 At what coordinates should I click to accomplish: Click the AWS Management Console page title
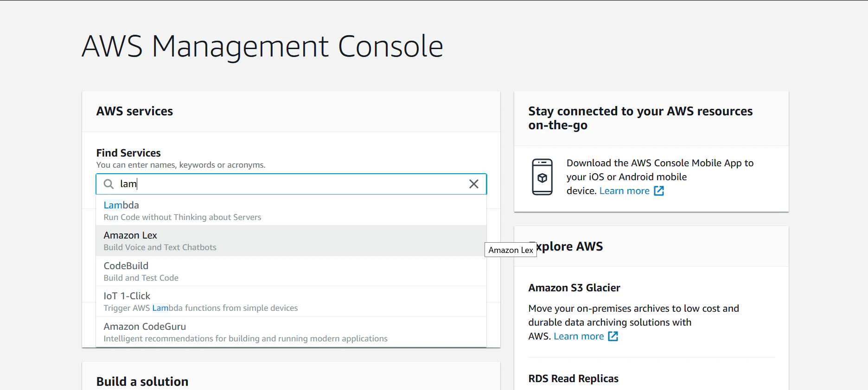coord(262,46)
